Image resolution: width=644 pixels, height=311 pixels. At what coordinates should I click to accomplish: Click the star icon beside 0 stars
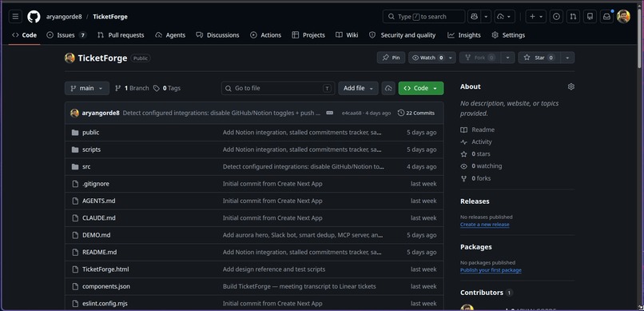(463, 154)
